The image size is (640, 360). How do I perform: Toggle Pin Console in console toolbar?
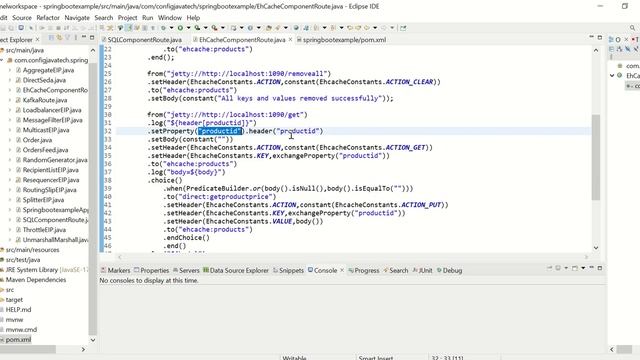(x=549, y=268)
